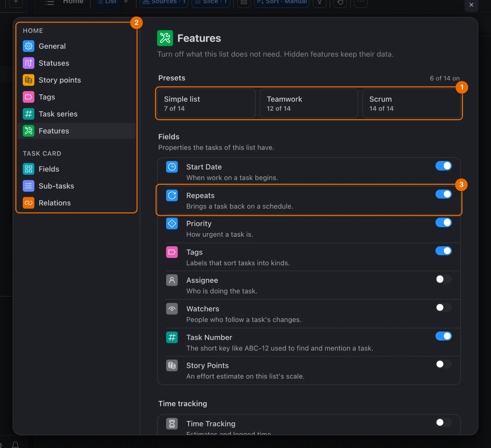This screenshot has width=491, height=448.
Task: Click the Time Tracking hourglass icon
Action: [172, 424]
